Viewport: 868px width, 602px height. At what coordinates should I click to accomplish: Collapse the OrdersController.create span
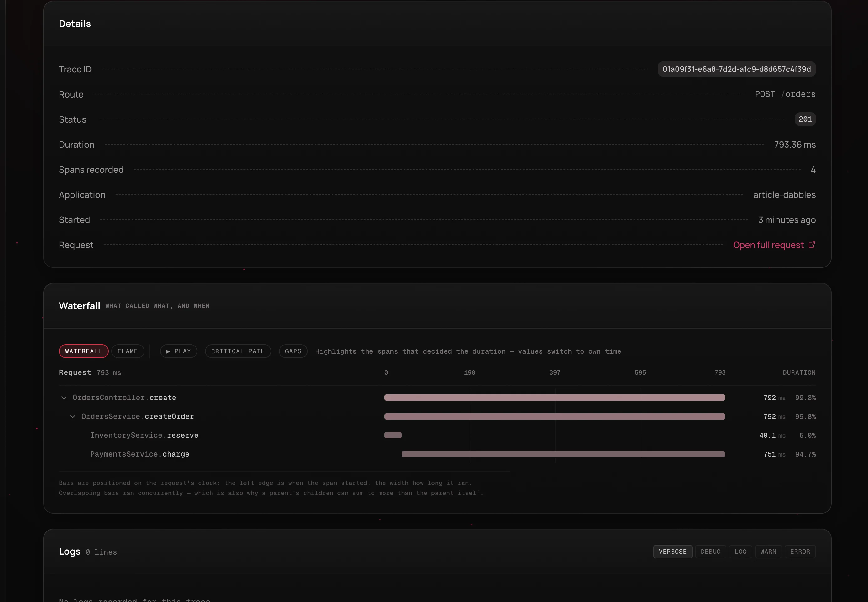64,398
